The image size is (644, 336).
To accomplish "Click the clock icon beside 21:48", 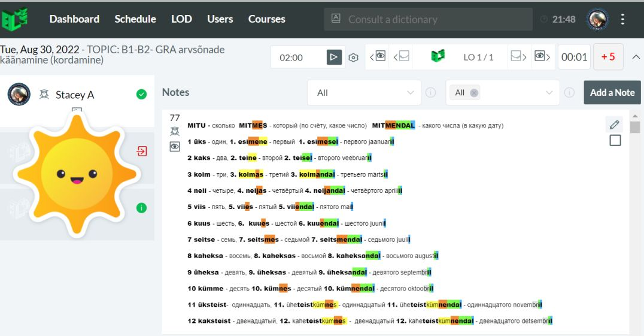I will point(544,19).
